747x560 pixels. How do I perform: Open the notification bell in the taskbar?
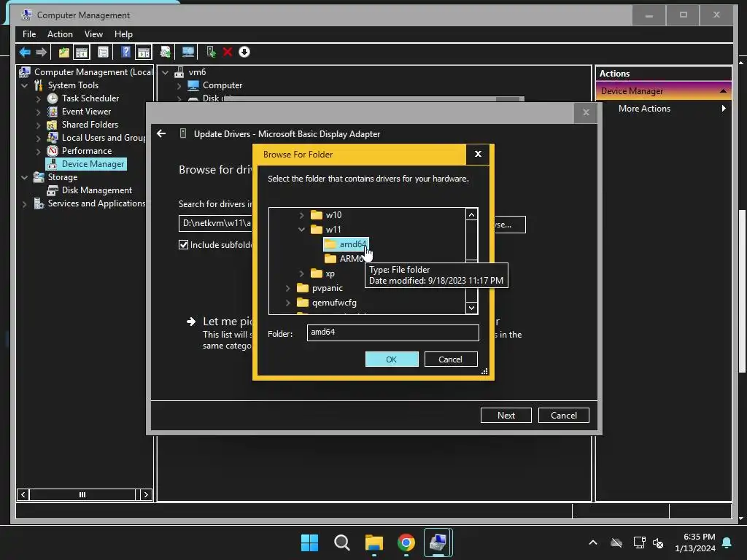point(727,542)
